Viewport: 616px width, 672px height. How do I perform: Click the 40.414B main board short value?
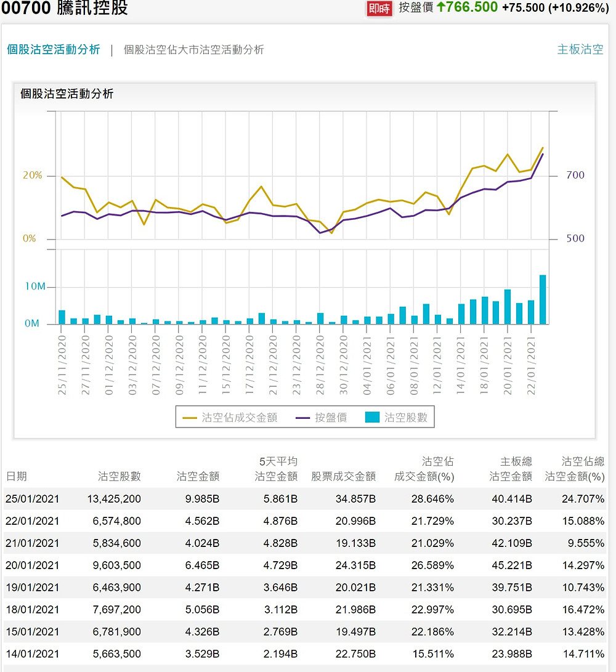512,499
